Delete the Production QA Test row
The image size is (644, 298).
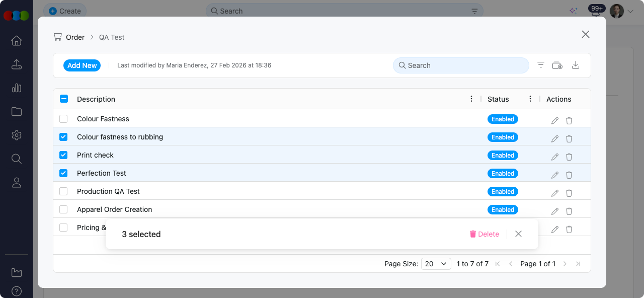569,193
